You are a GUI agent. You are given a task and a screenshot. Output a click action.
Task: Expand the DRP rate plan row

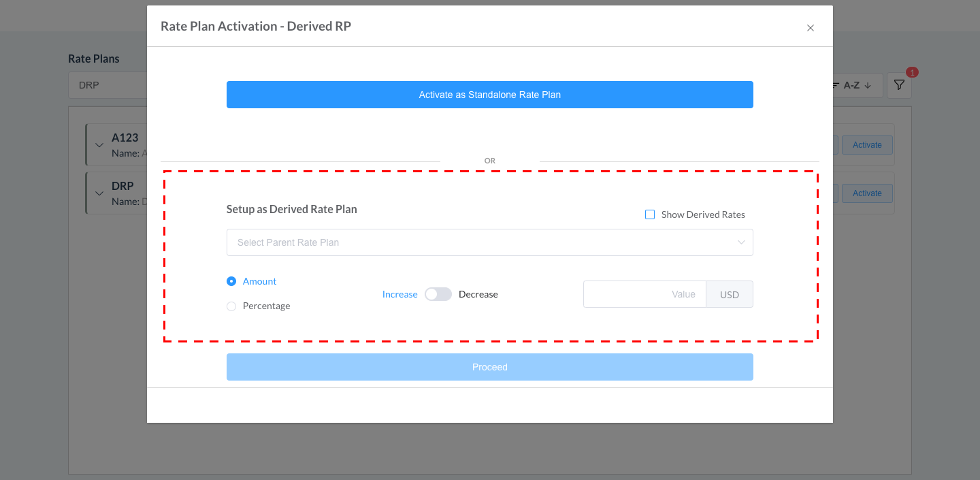(99, 193)
